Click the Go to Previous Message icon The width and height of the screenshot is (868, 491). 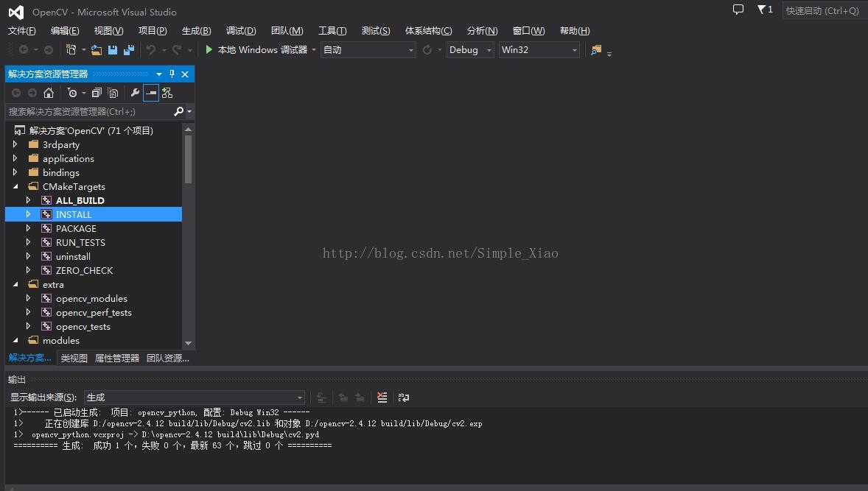[x=343, y=397]
